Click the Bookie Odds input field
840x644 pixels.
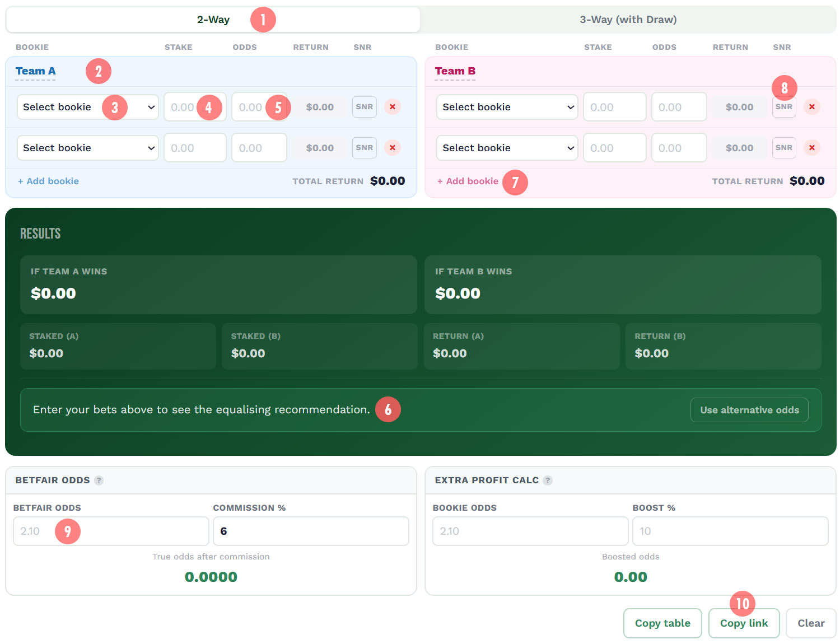coord(530,531)
